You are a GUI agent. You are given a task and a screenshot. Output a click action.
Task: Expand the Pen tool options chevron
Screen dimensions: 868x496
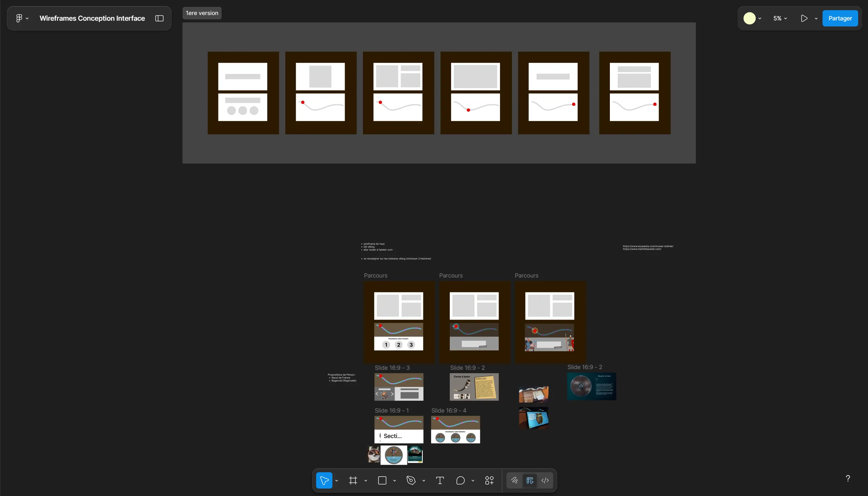(x=424, y=481)
